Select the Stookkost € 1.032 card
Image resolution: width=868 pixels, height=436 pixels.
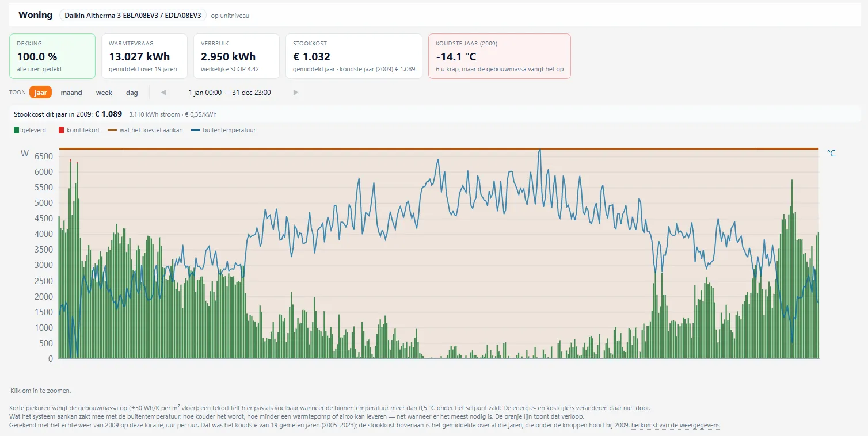click(354, 56)
